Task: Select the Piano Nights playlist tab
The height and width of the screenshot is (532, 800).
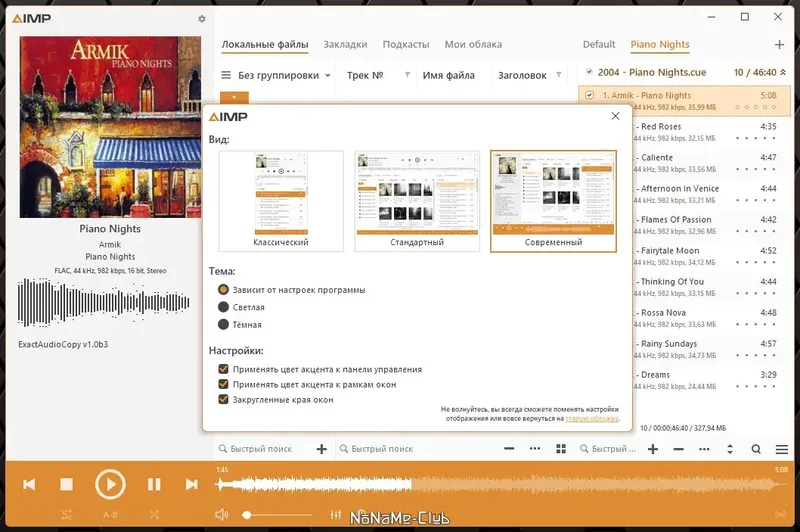Action: click(x=660, y=44)
